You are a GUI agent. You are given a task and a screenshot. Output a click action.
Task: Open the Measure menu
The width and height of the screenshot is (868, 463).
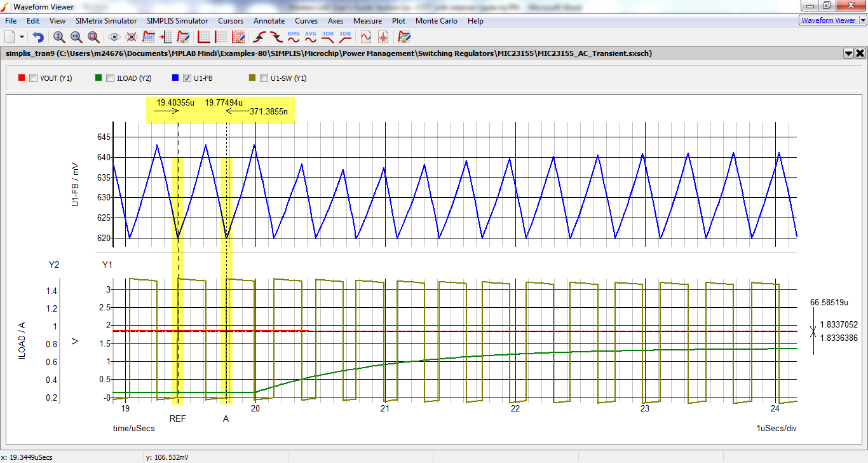click(368, 21)
